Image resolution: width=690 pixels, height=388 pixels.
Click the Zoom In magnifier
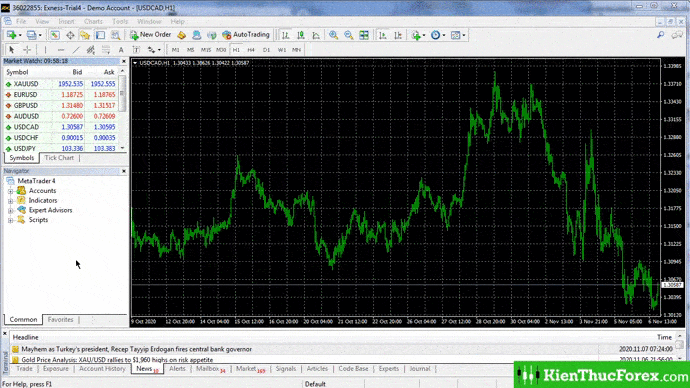(334, 35)
